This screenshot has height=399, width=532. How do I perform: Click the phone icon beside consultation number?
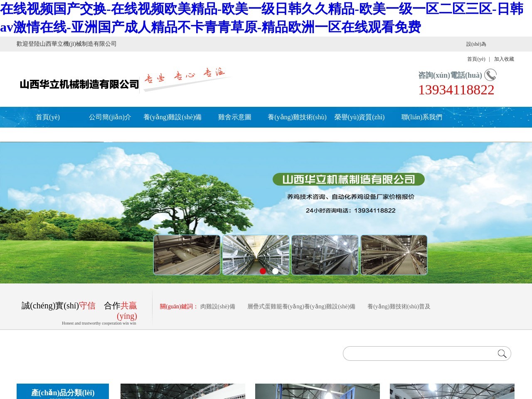click(490, 75)
